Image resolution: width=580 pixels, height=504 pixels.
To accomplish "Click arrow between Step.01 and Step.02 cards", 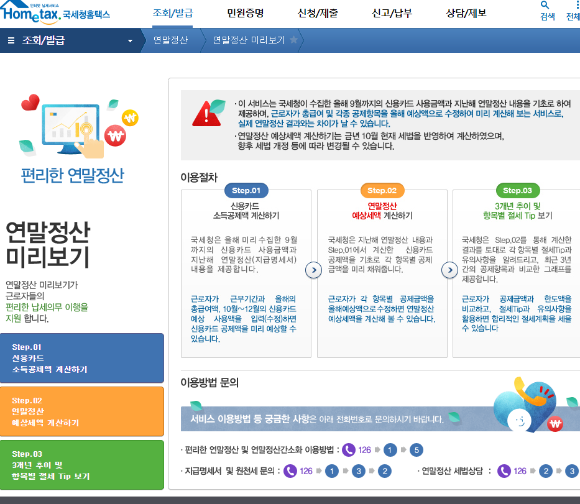I will pyautogui.click(x=314, y=270).
